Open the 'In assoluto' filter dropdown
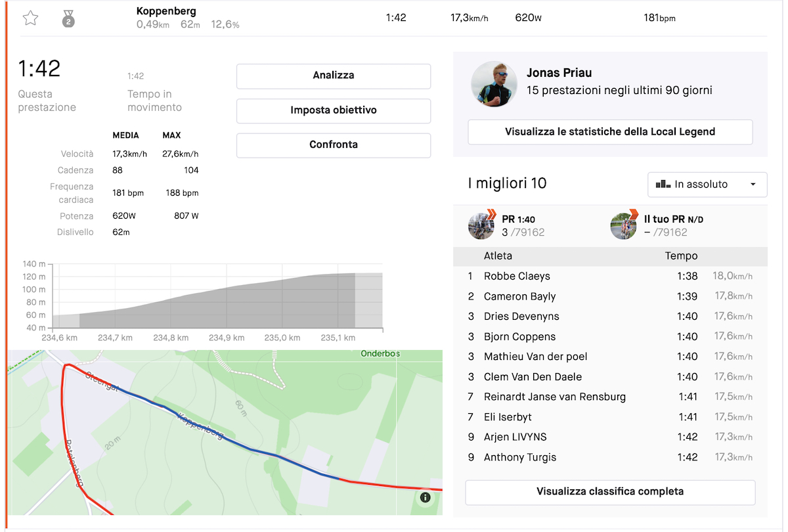The image size is (788, 532). pyautogui.click(x=707, y=185)
